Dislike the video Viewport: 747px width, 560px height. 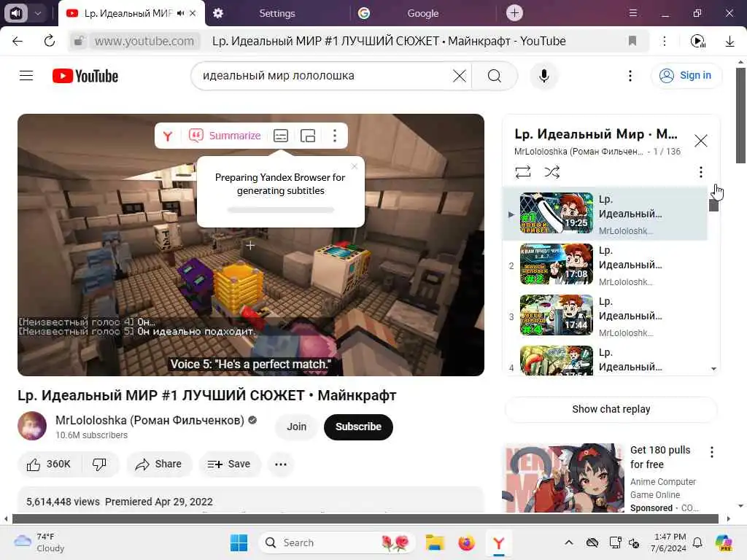click(99, 464)
